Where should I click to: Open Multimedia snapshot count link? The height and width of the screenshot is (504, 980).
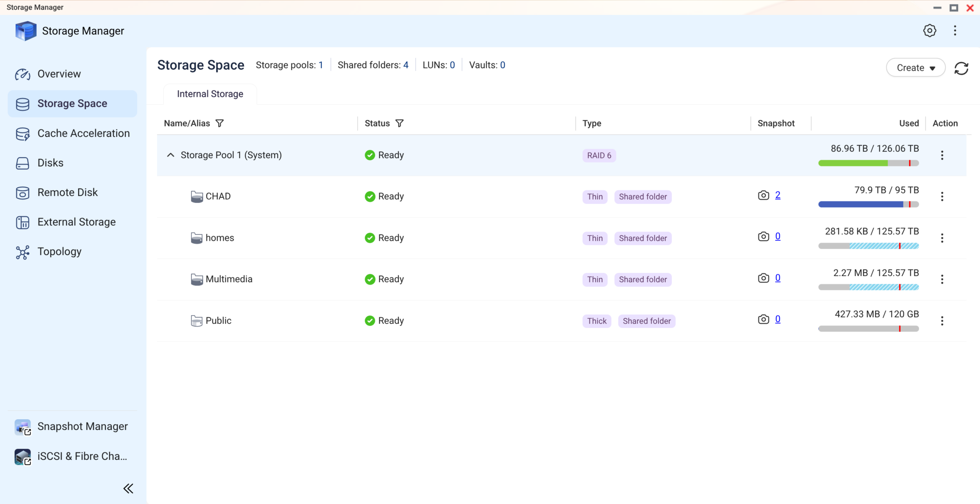(778, 278)
